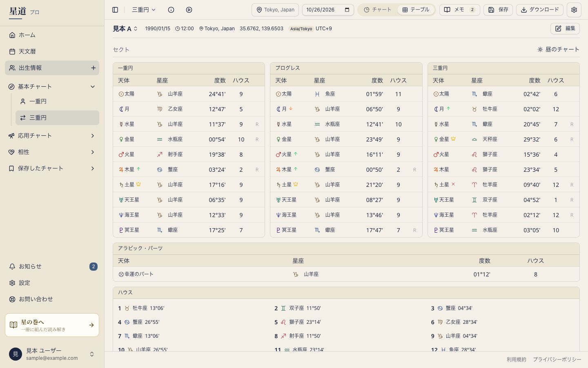588x368 pixels.
Task: Click the 保存 save button
Action: point(498,10)
